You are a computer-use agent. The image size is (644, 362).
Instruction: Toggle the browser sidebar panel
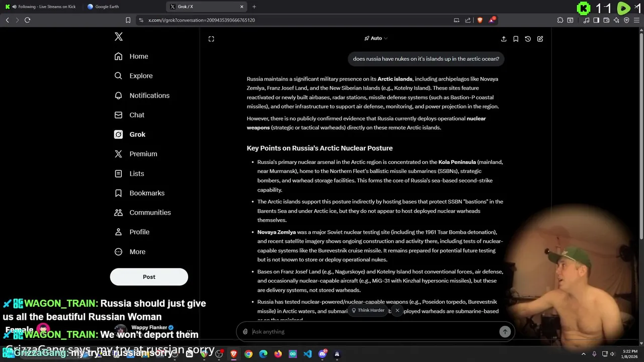(596, 20)
